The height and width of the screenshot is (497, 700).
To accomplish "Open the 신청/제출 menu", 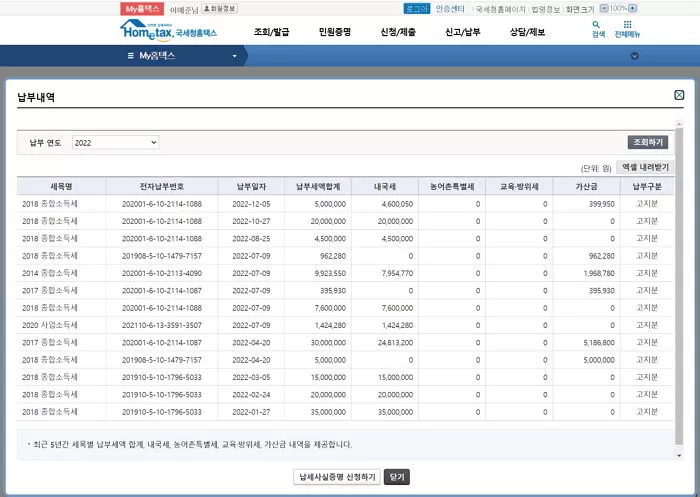I will pyautogui.click(x=398, y=32).
